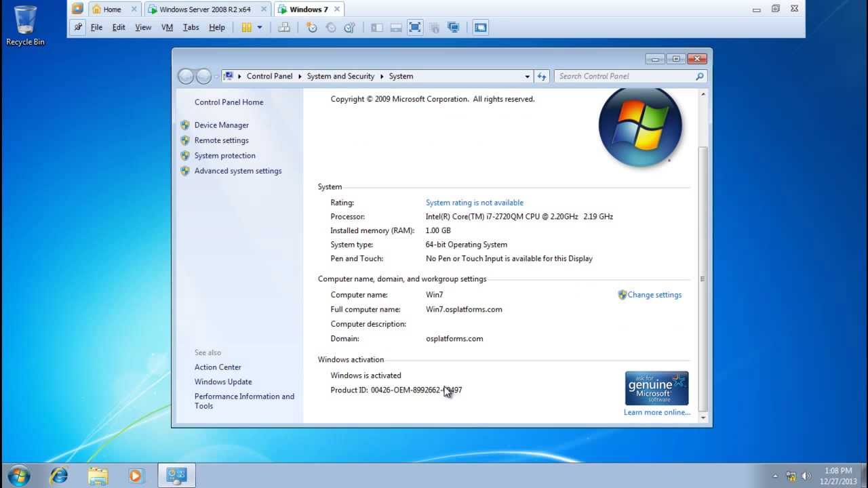Click the VMware power suspend toolbar icon
868x488 pixels.
pos(247,27)
